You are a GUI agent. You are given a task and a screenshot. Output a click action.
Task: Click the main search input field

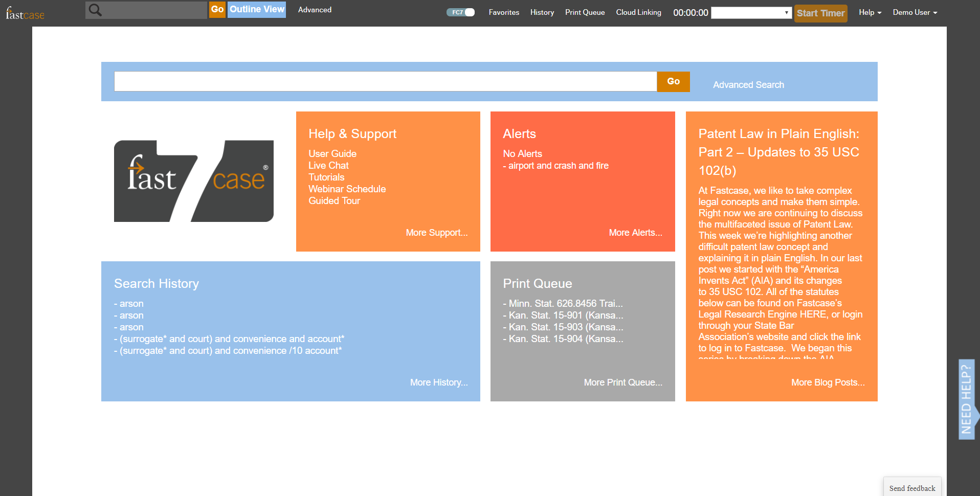click(385, 81)
